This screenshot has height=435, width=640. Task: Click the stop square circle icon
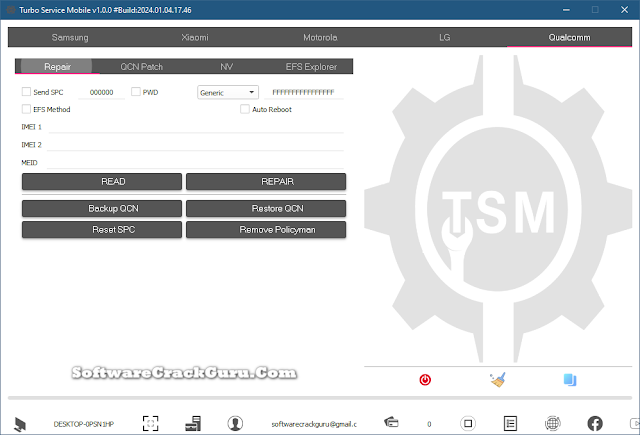pos(468,424)
